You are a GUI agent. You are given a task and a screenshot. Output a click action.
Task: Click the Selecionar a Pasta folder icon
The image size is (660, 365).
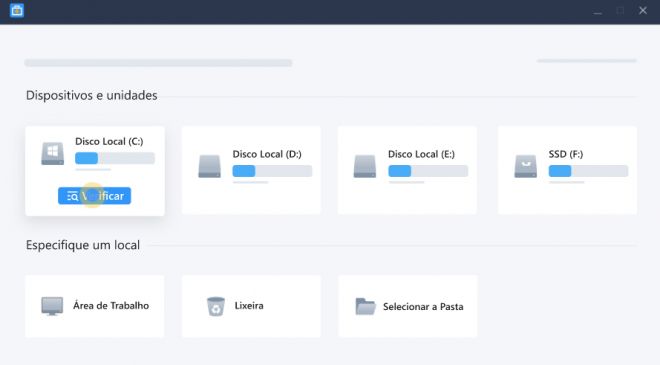[x=365, y=306]
